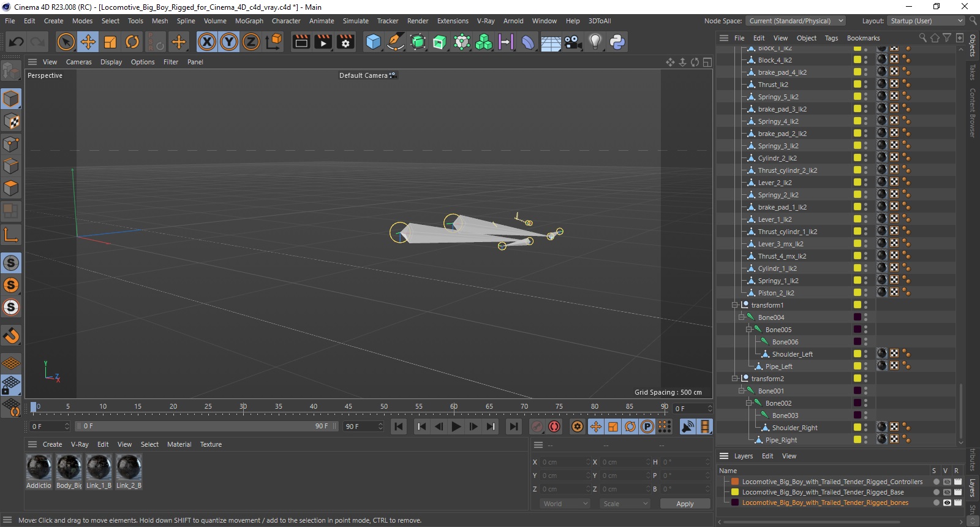Click the magnet snap icon
The image size is (980, 527).
pos(11,335)
